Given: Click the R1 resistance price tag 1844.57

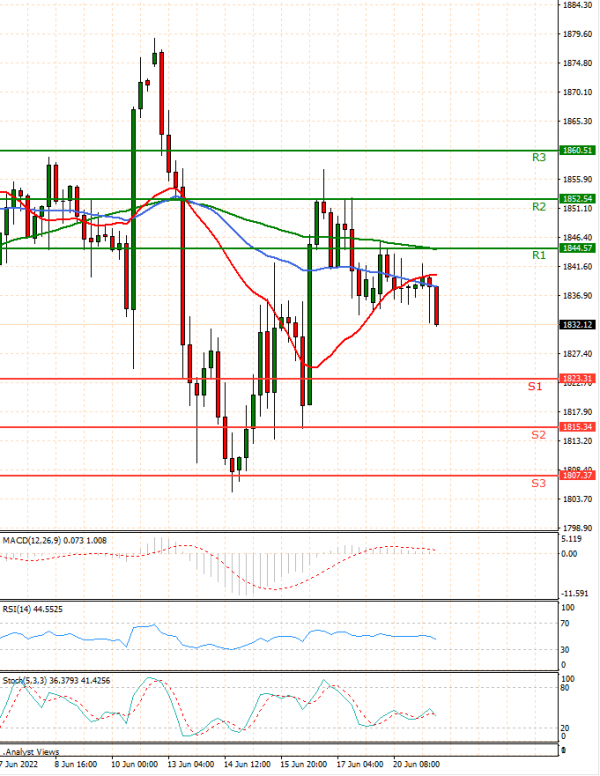Looking at the screenshot, I should (577, 248).
